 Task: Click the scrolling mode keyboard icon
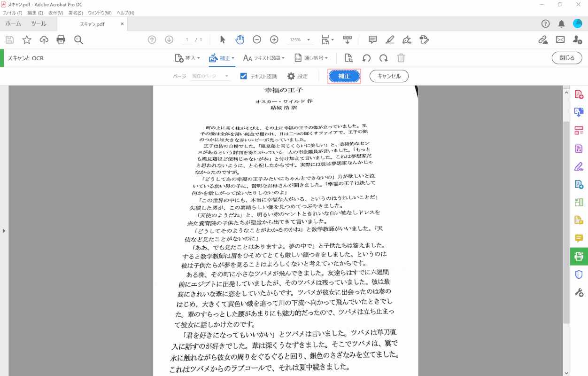coord(348,40)
